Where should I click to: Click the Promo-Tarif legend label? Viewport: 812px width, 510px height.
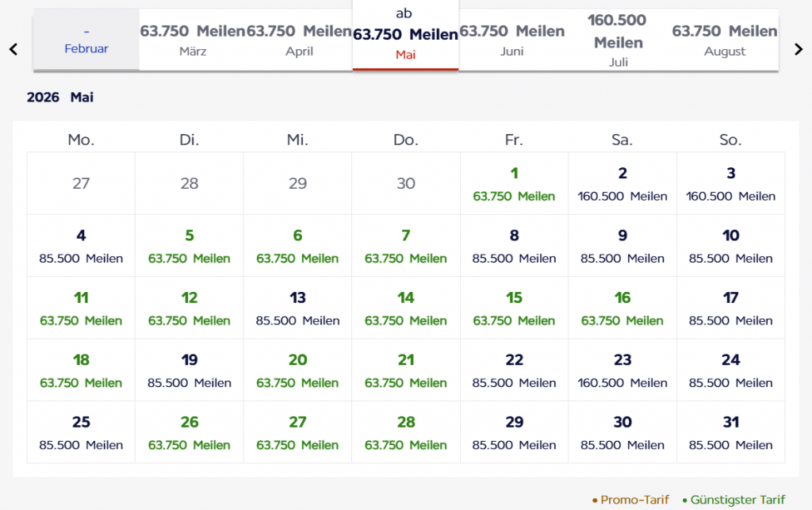click(634, 500)
